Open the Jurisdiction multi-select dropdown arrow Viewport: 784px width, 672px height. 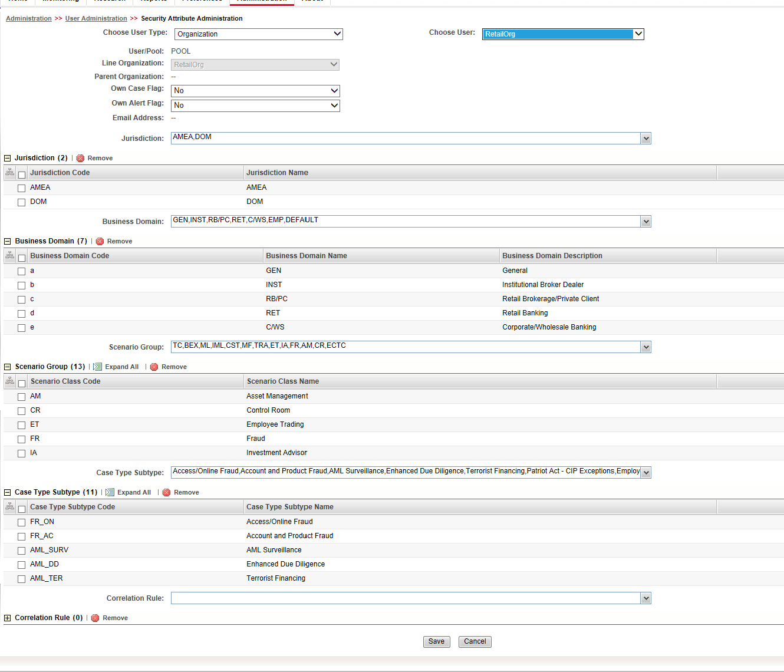pos(646,139)
